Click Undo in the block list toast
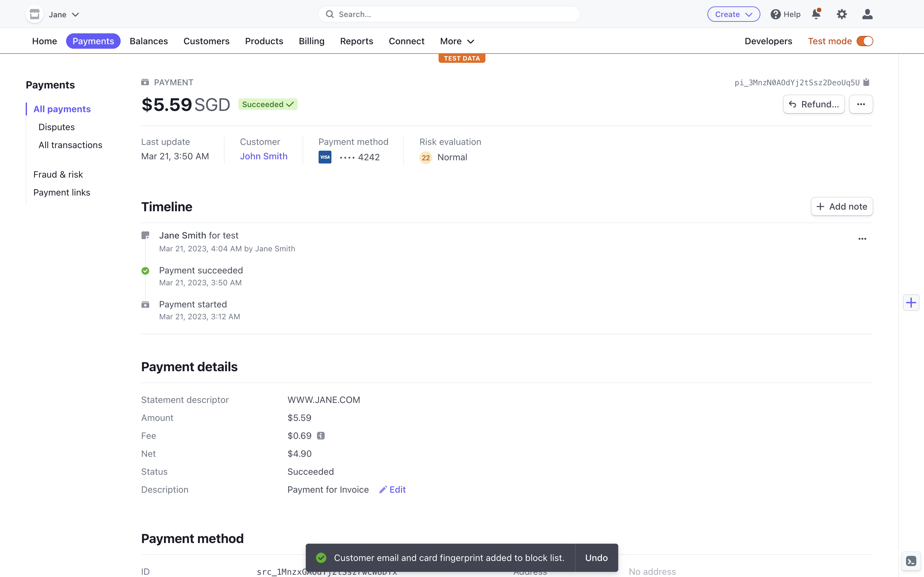This screenshot has width=924, height=577. [596, 557]
